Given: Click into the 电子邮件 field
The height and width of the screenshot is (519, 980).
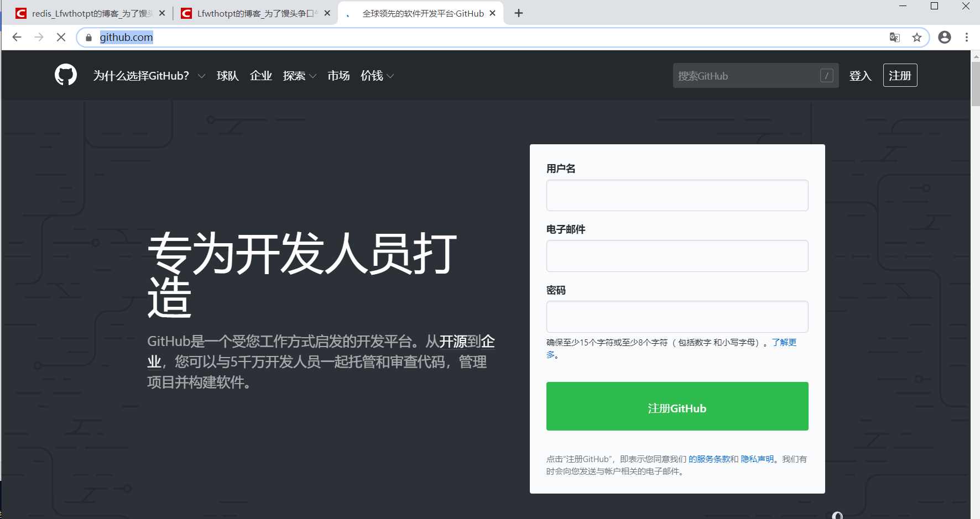Looking at the screenshot, I should click(x=677, y=256).
